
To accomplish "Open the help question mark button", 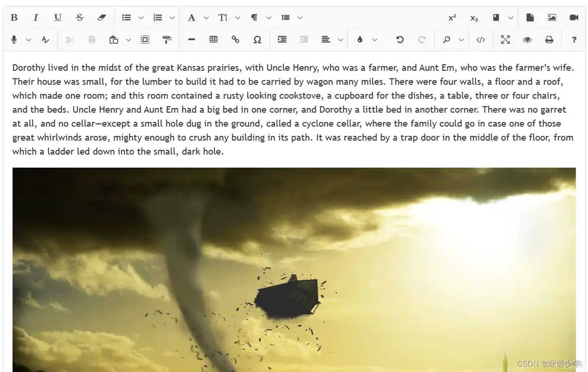I will pos(574,40).
